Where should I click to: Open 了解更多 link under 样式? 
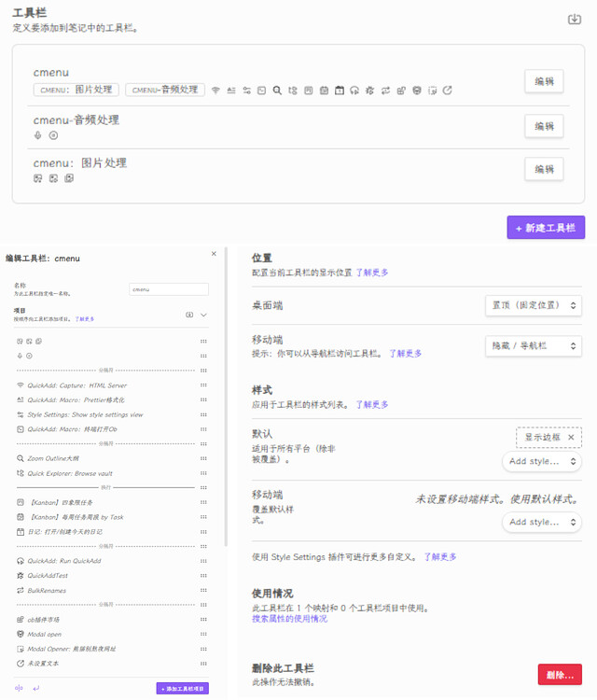point(372,404)
